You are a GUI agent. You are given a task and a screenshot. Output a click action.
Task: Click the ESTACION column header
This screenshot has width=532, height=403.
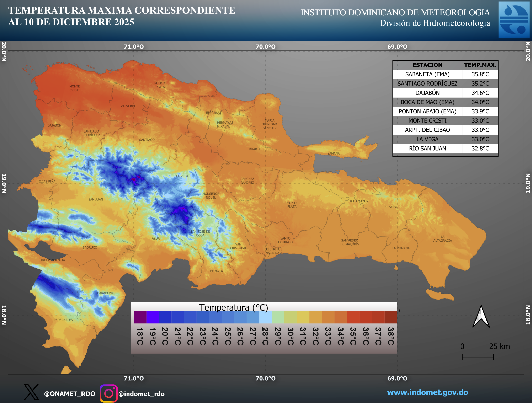(x=427, y=65)
